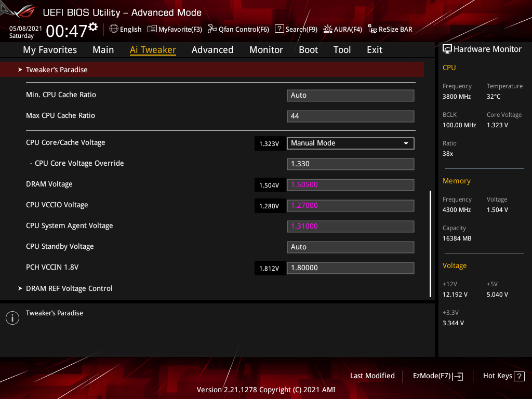The height and width of the screenshot is (399, 532).
Task: Click the ReSize BAR icon
Action: click(372, 29)
